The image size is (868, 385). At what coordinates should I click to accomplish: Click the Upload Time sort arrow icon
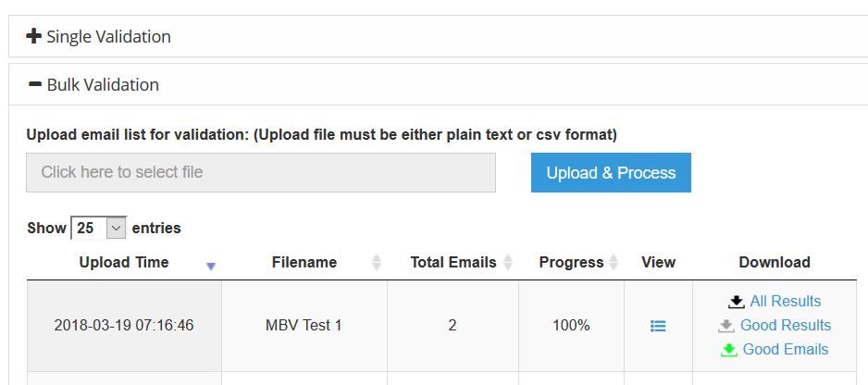pos(211,266)
